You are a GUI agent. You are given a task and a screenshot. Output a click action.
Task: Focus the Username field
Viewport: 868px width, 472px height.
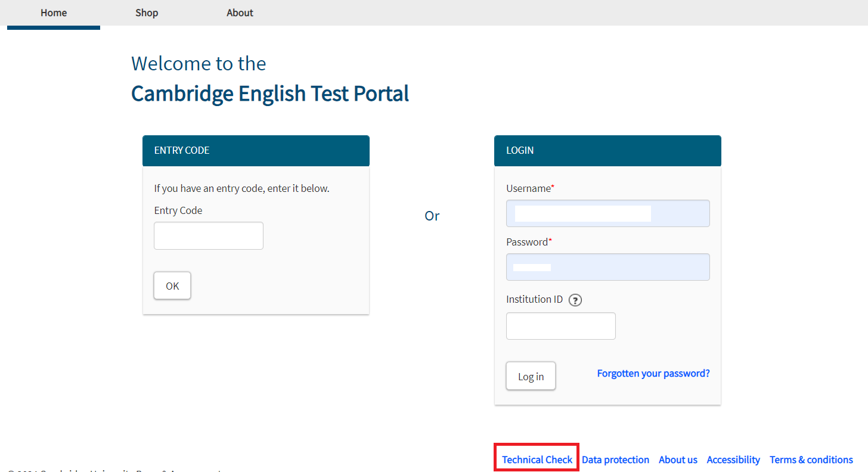(x=608, y=213)
